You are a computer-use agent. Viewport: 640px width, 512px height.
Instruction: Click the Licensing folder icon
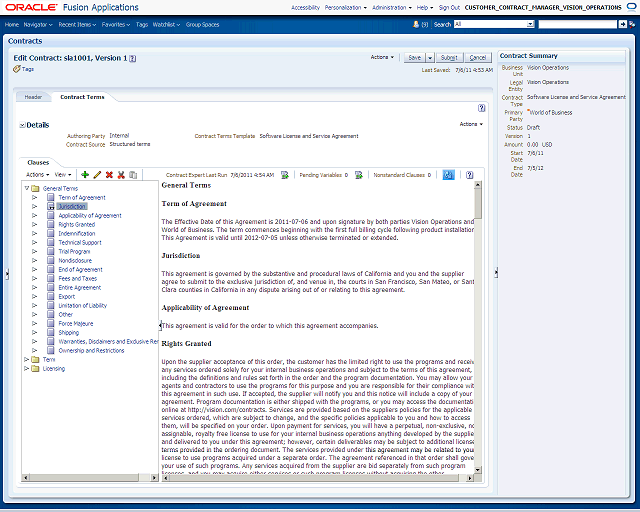pos(36,368)
